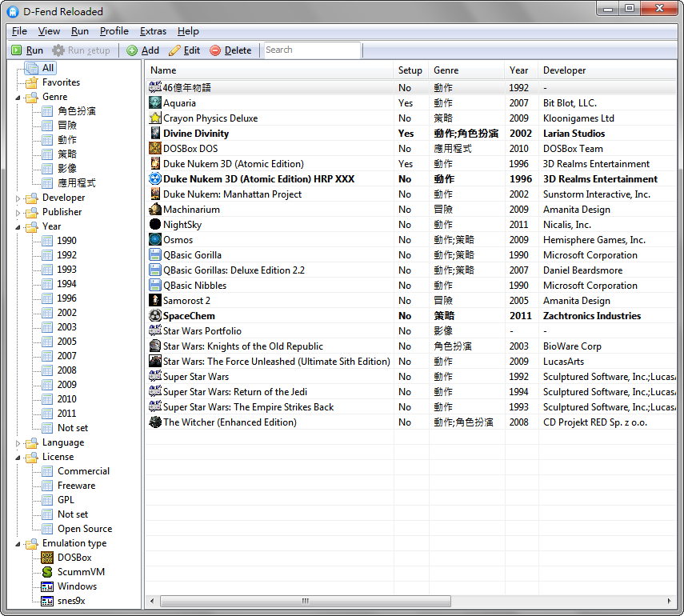Click the Crayon Physics Deluxe star icon

[155, 118]
